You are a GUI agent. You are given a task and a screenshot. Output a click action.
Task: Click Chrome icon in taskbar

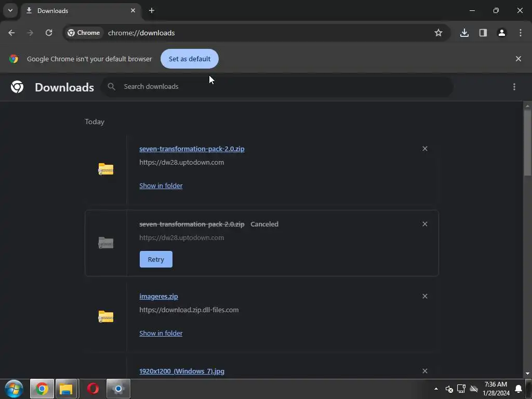click(x=42, y=389)
